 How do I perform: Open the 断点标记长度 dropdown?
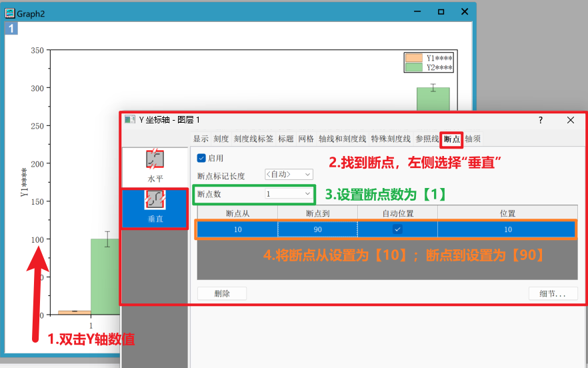pos(289,175)
